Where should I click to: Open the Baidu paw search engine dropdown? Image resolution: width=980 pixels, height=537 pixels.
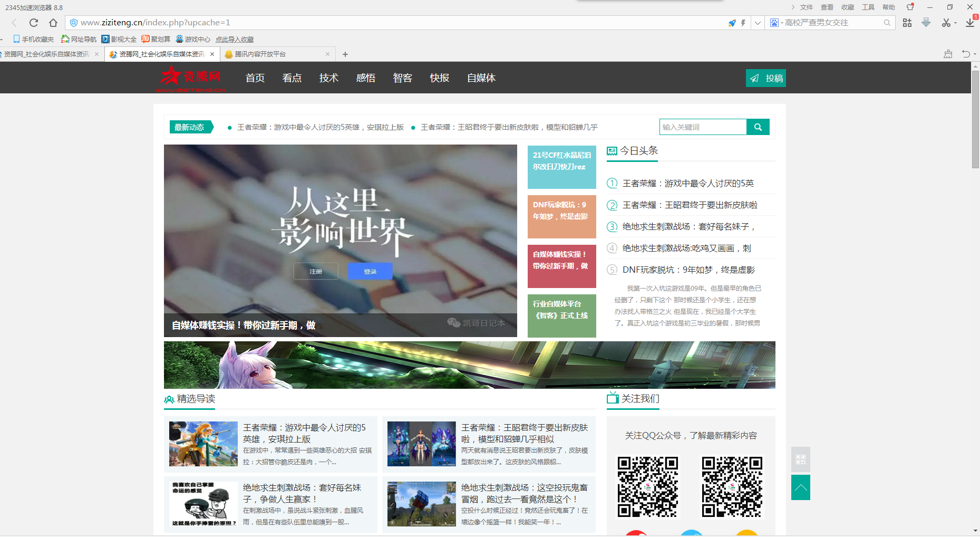pyautogui.click(x=774, y=23)
